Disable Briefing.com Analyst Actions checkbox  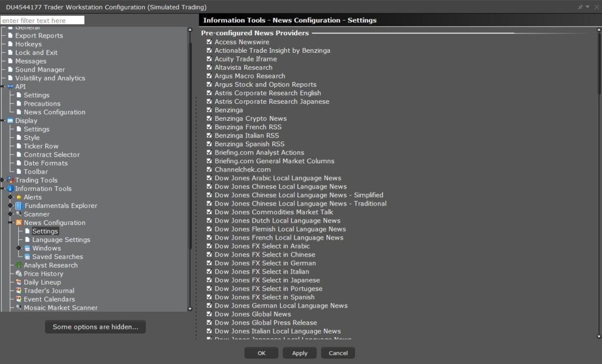209,152
